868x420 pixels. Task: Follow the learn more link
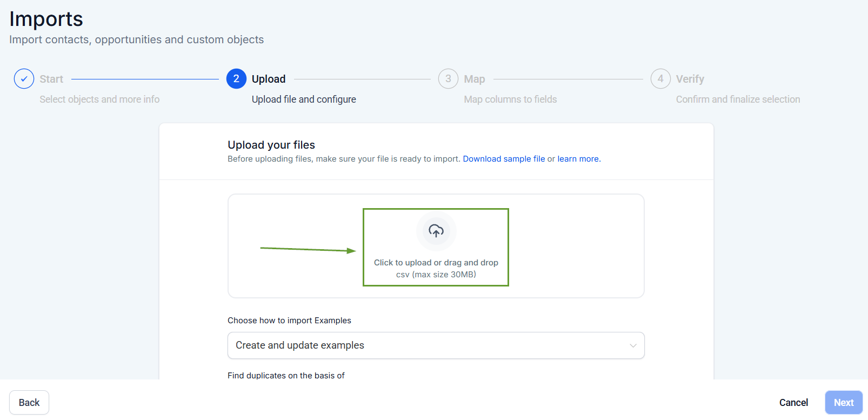point(578,159)
